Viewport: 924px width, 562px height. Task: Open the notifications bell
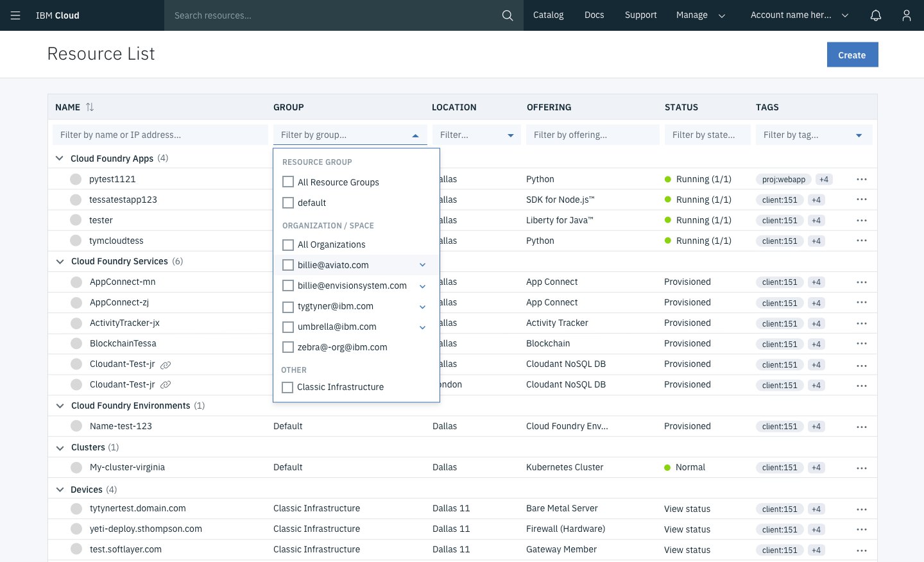876,15
